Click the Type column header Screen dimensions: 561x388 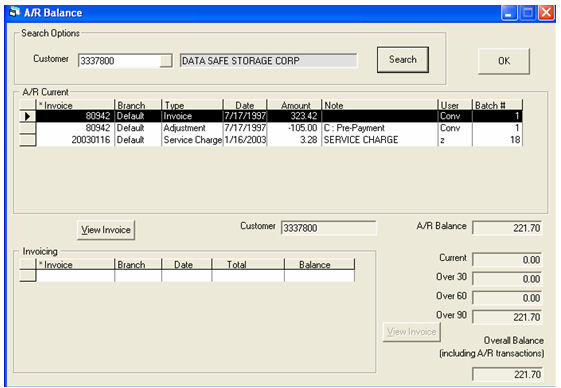click(192, 105)
